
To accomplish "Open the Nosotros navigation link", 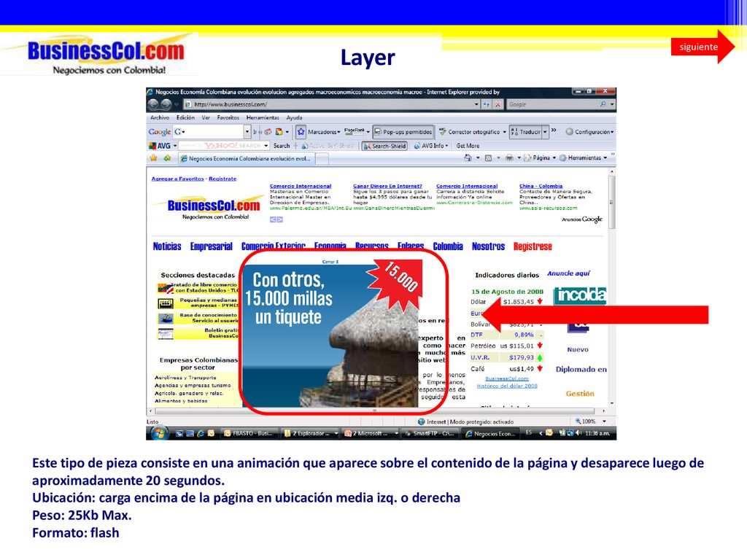I will [488, 246].
